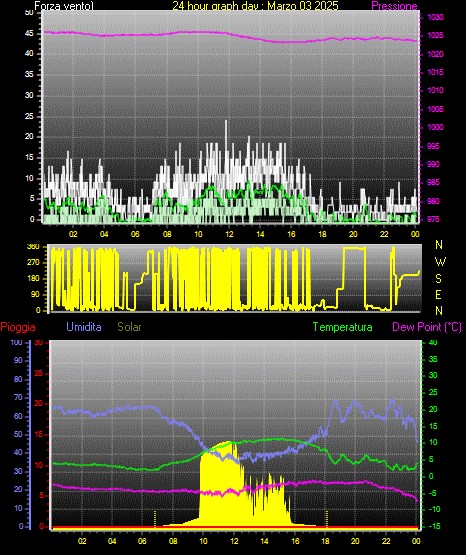Click 45 on the wind speed axis
Viewport: 466px width, 555px height.
pos(29,34)
